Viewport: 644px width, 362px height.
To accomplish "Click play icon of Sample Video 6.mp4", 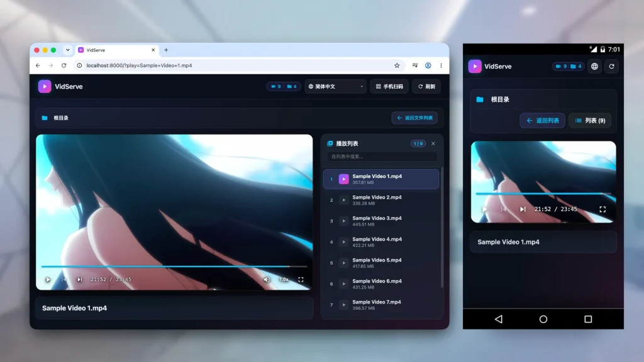I will point(344,284).
